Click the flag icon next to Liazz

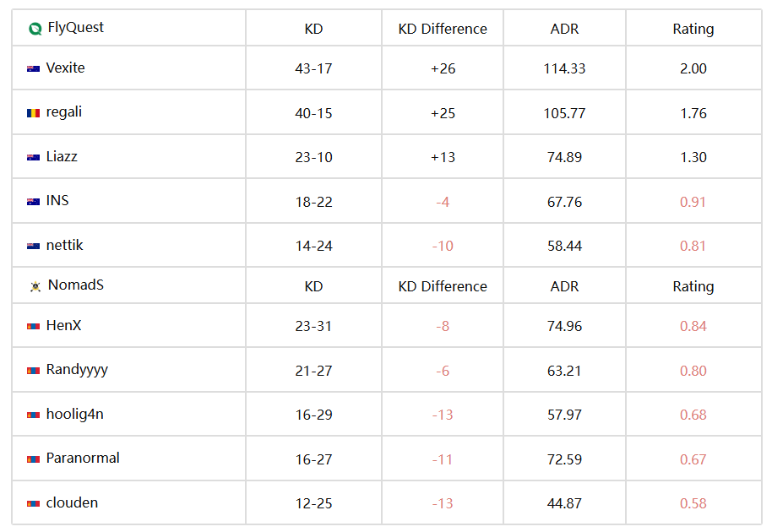33,157
